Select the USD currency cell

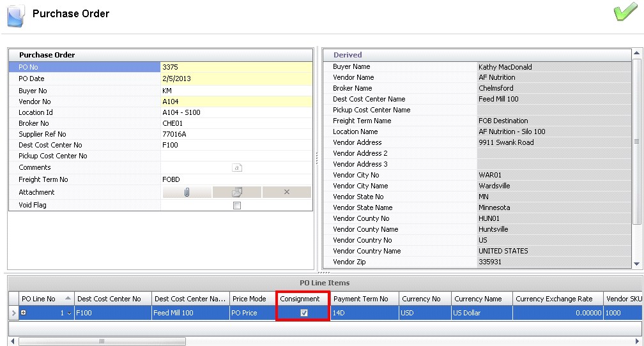pyautogui.click(x=425, y=313)
